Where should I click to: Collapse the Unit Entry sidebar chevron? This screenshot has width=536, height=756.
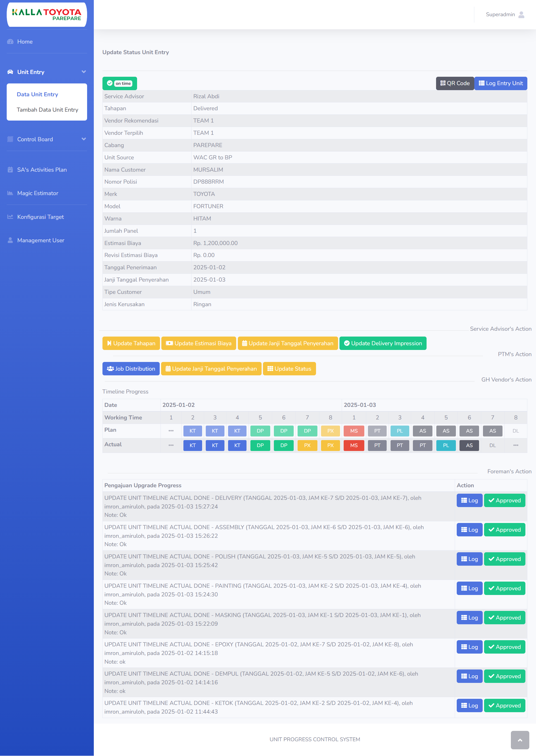[x=83, y=72]
